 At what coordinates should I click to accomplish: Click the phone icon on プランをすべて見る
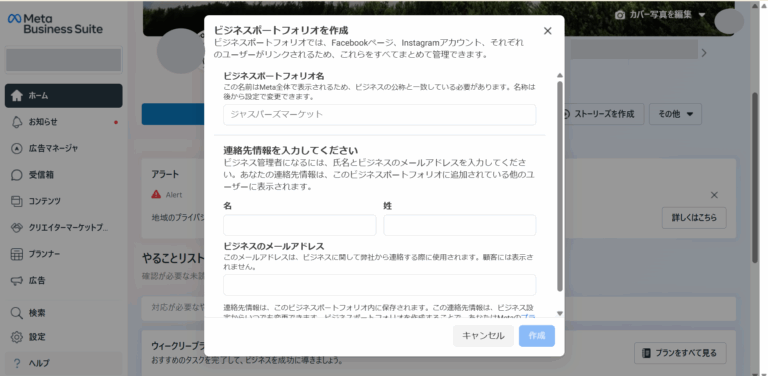pyautogui.click(x=647, y=353)
